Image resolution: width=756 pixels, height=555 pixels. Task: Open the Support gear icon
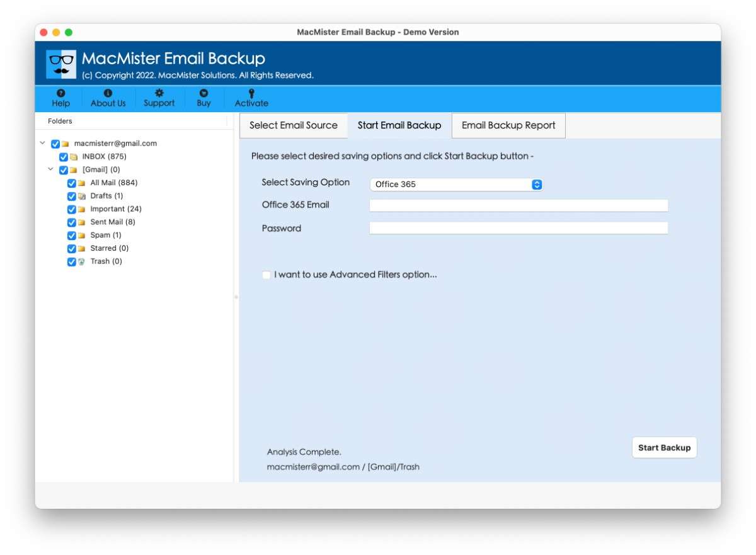pyautogui.click(x=159, y=93)
